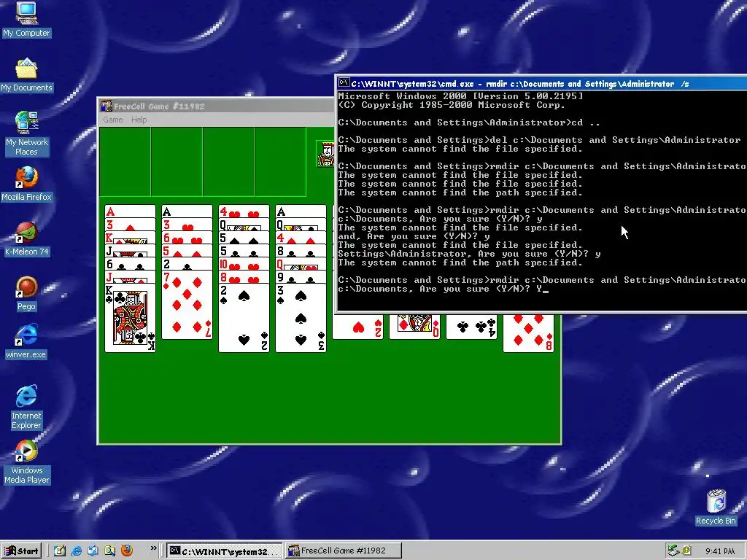The width and height of the screenshot is (747, 560).
Task: Click the red 4 atop the third column
Action: 244,211
